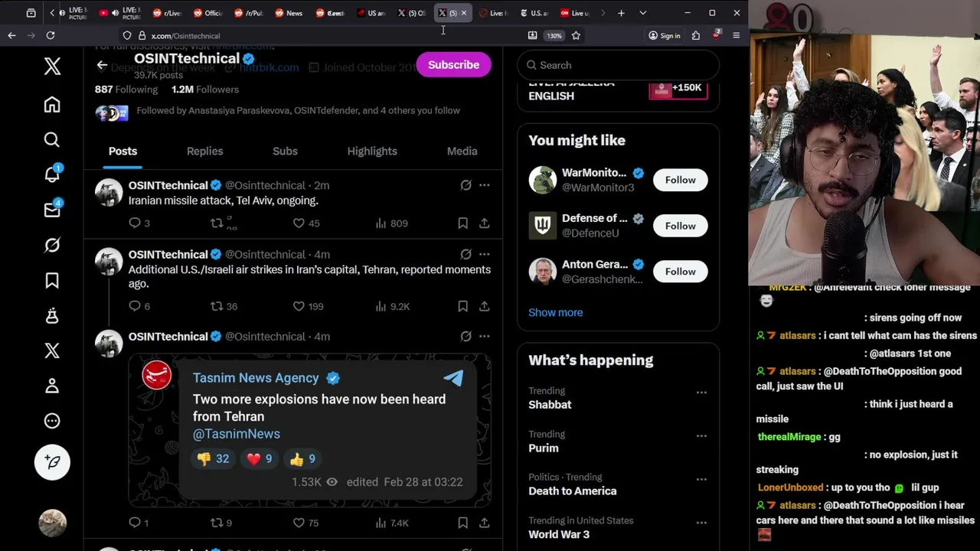The width and height of the screenshot is (980, 551).
Task: Reply to the Tehran air strikes post
Action: pos(135,306)
